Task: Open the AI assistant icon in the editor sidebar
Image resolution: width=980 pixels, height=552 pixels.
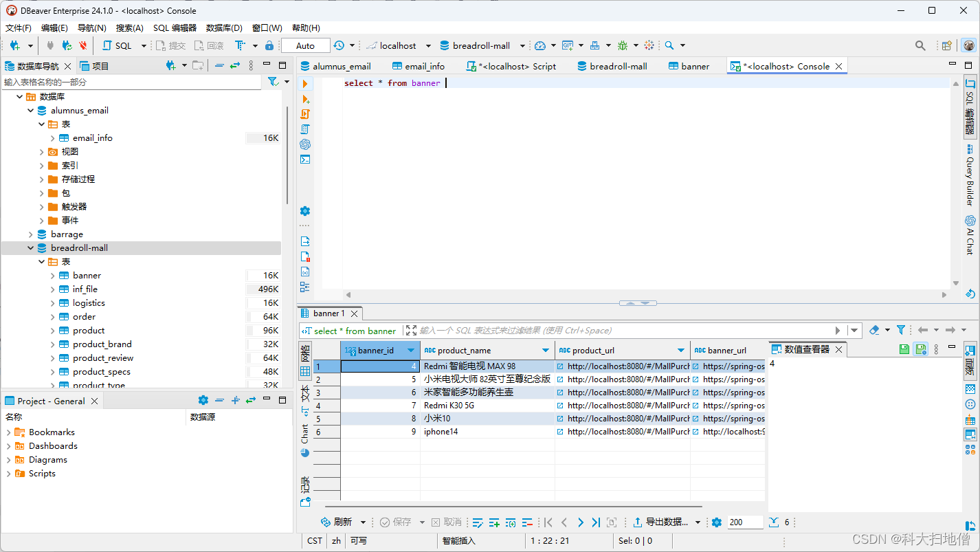Action: 305,144
